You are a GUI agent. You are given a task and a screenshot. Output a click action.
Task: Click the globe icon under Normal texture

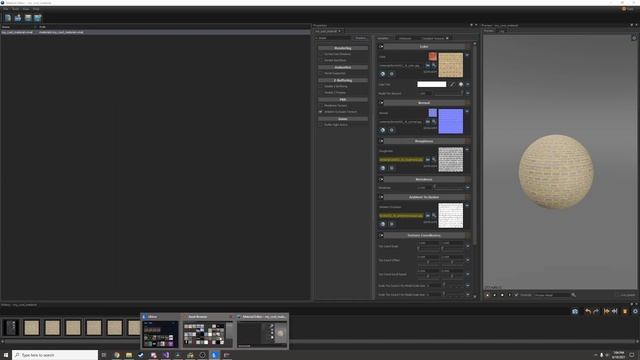coord(382,130)
